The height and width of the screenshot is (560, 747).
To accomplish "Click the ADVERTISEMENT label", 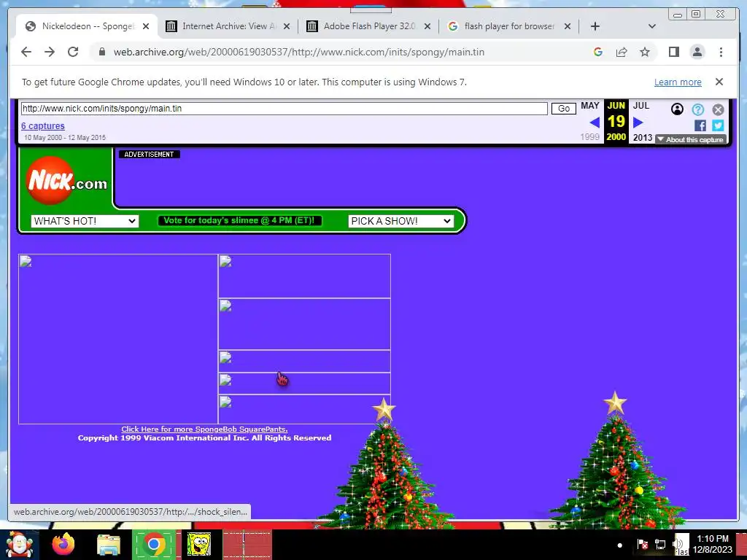I will 149,155.
